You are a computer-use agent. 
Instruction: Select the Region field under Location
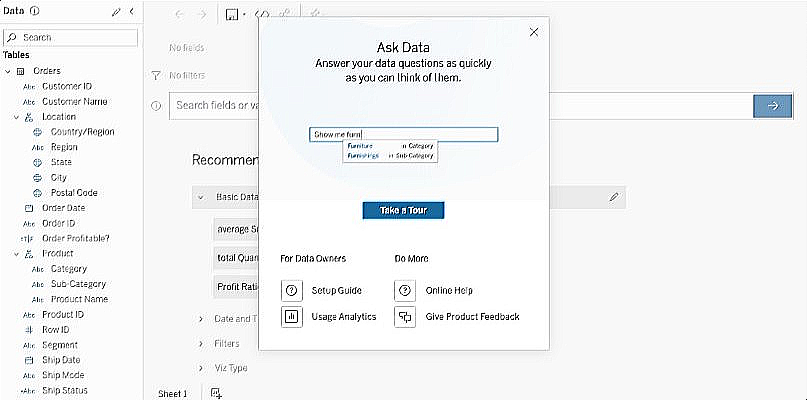coord(64,147)
